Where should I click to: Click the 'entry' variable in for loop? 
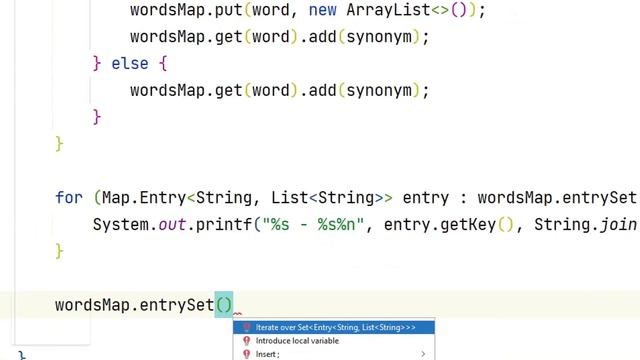(x=425, y=198)
